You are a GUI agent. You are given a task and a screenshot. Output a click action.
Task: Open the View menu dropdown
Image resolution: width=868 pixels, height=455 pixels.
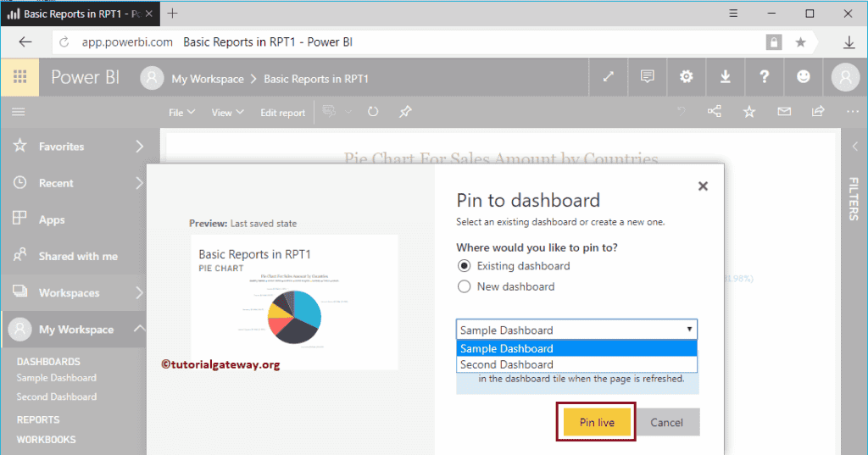click(227, 113)
